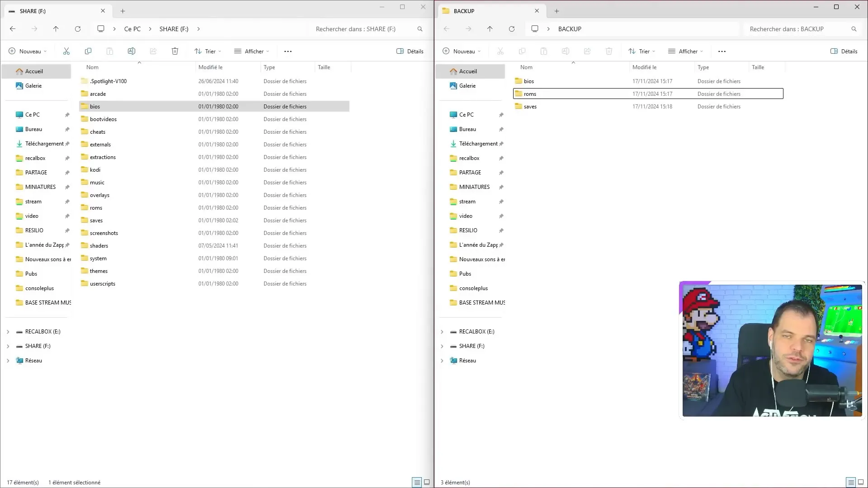Screen dimensions: 868x488
Task: Select the bios folder in BACKUP window
Action: [x=648, y=81]
